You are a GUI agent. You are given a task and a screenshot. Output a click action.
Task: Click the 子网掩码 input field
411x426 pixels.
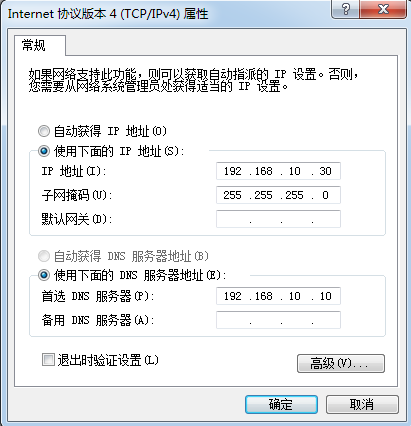(278, 195)
